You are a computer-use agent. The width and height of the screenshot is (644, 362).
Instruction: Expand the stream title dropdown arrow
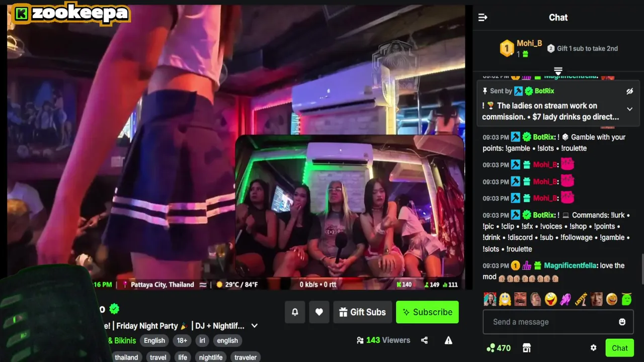point(255,326)
